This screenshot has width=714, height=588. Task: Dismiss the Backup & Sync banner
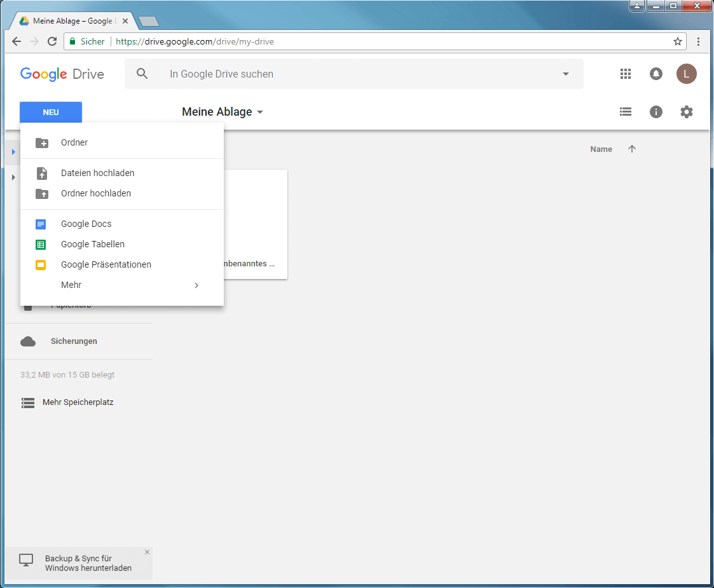click(x=147, y=552)
